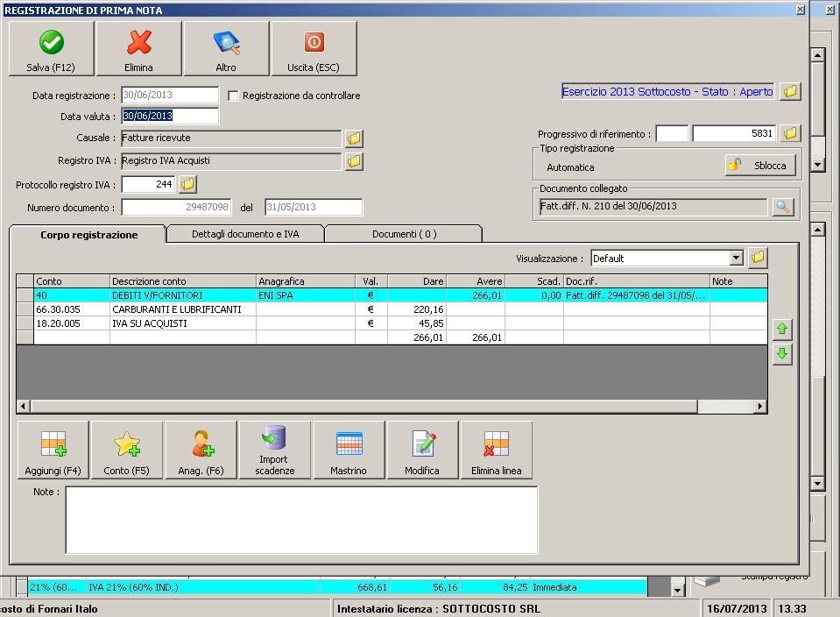Image resolution: width=840 pixels, height=617 pixels.
Task: Click Descrizione conto column header
Action: (x=183, y=281)
